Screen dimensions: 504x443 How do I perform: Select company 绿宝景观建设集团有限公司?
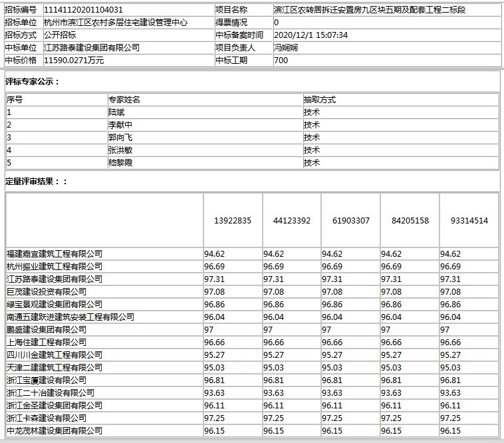pos(55,305)
